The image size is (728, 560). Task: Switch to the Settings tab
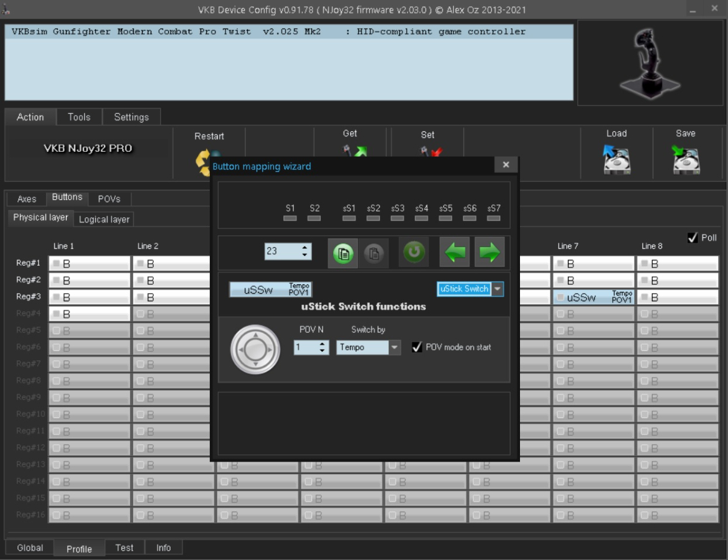(x=131, y=117)
